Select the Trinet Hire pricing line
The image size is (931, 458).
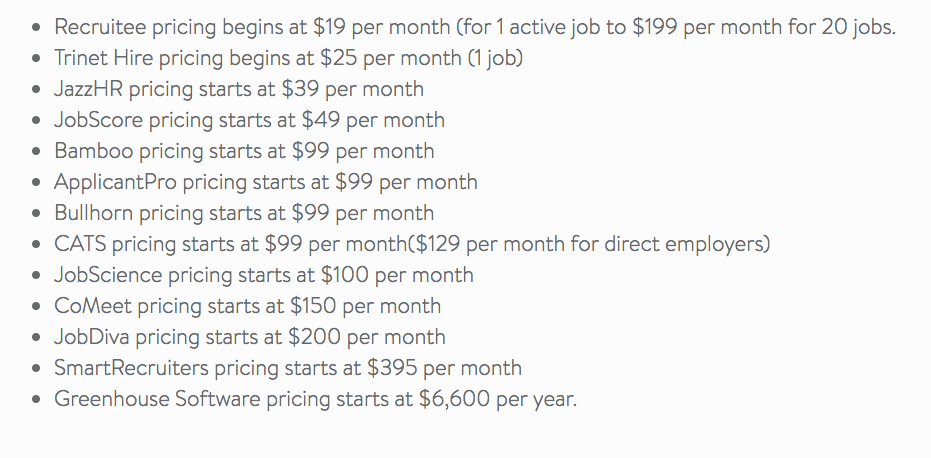[289, 58]
